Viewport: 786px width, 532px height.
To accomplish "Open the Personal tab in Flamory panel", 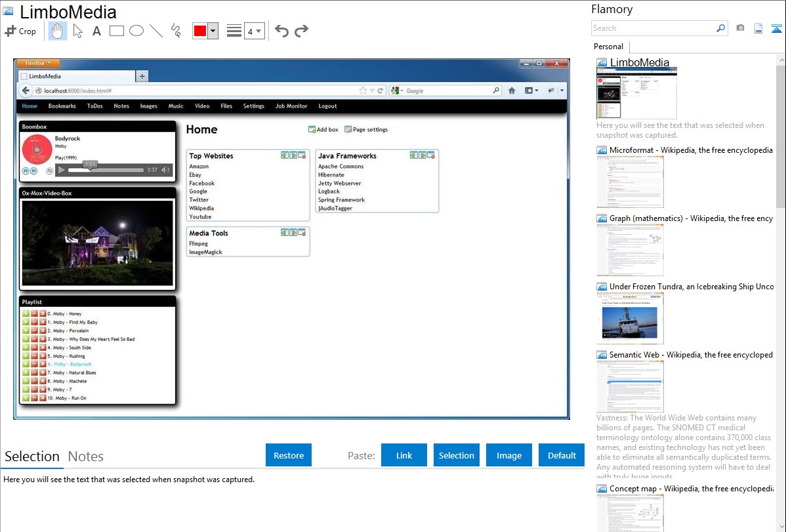I will click(608, 47).
